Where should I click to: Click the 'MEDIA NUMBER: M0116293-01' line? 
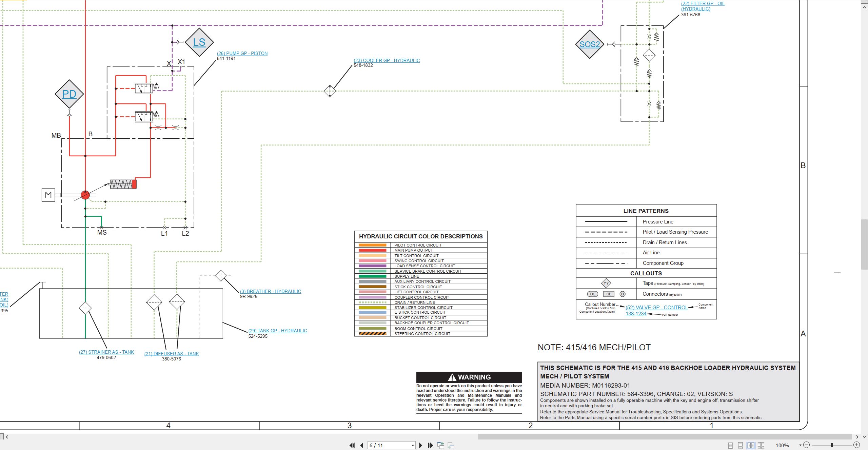(585, 386)
